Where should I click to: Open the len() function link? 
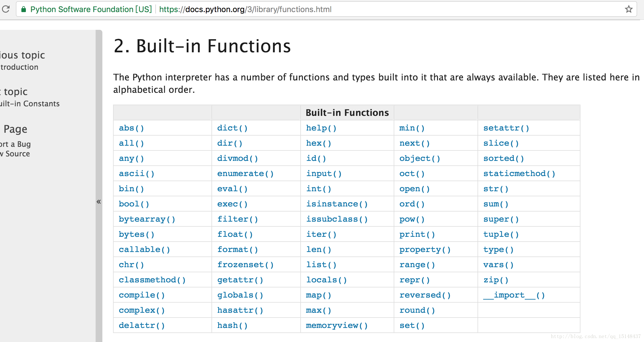click(319, 250)
